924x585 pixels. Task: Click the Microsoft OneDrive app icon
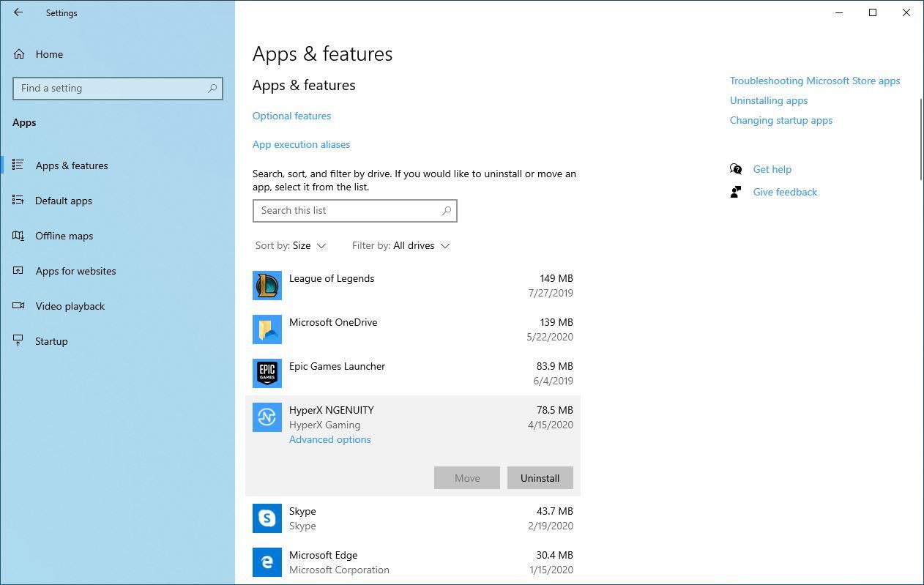[267, 329]
